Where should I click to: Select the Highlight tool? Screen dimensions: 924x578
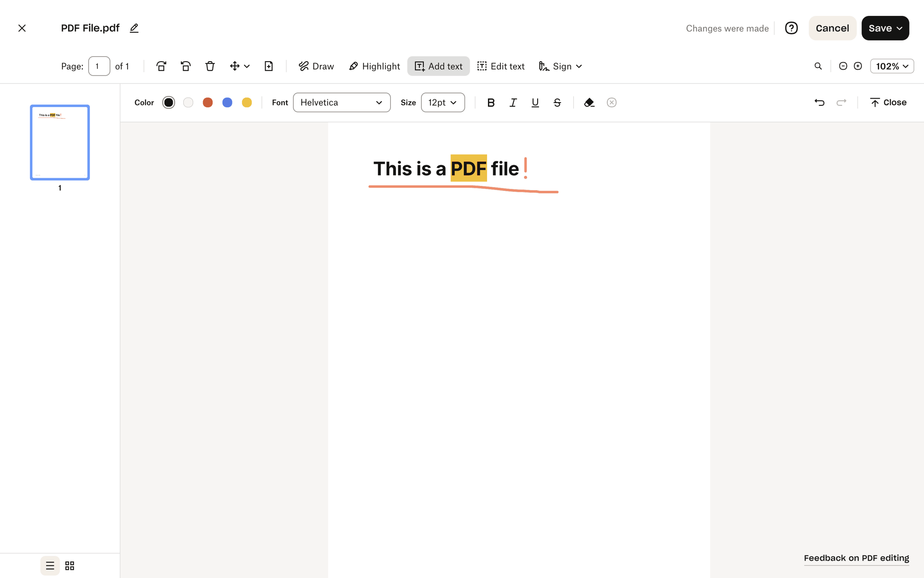(374, 66)
